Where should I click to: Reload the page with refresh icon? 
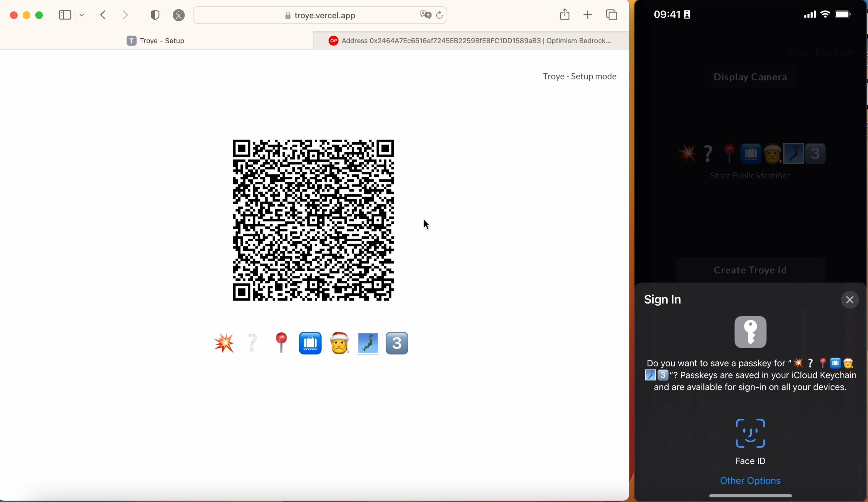click(439, 15)
